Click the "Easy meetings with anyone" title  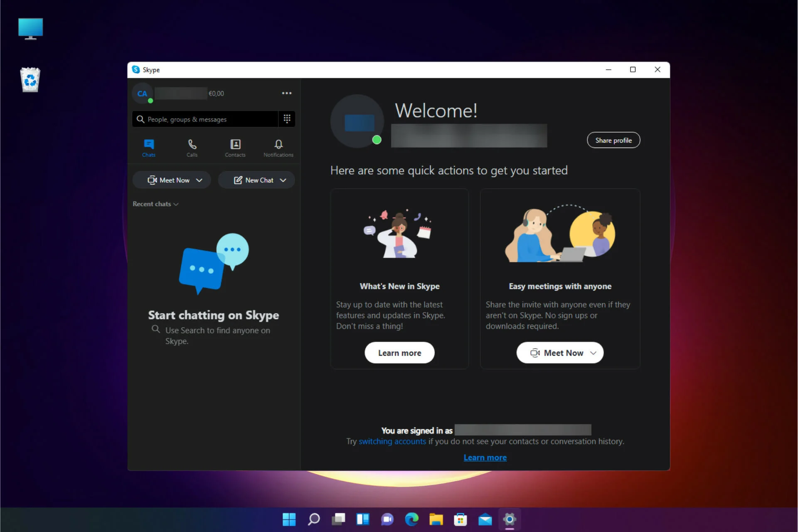(560, 286)
